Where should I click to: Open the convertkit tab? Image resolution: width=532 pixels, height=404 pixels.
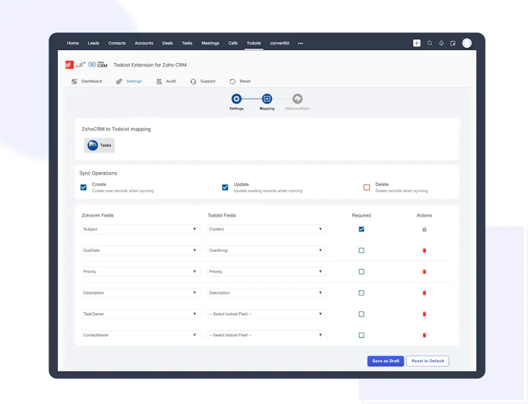click(x=279, y=43)
